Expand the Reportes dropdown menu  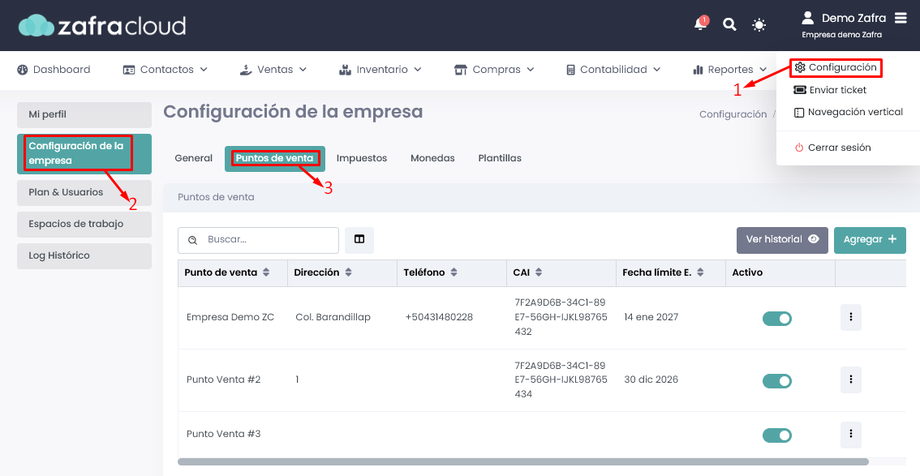(730, 70)
